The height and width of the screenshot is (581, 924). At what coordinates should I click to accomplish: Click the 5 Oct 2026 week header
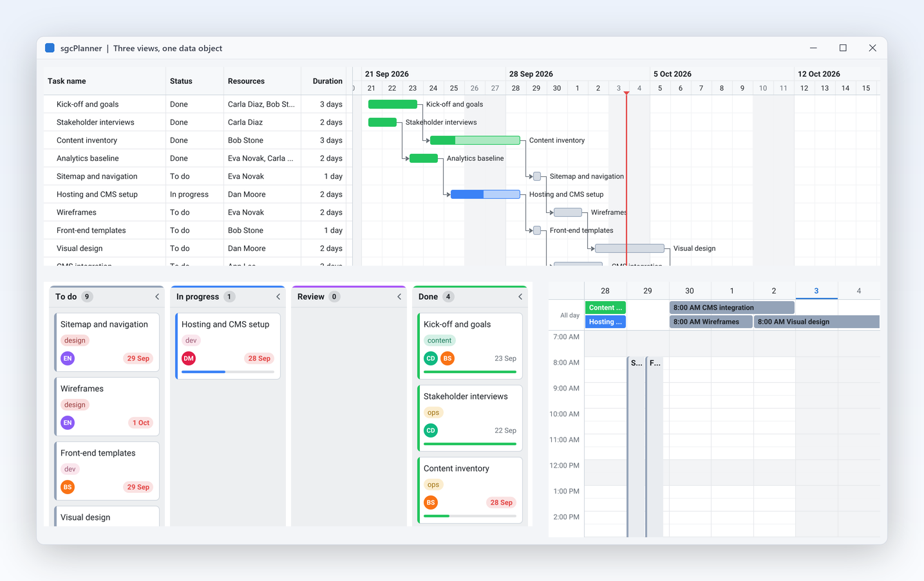pos(672,74)
